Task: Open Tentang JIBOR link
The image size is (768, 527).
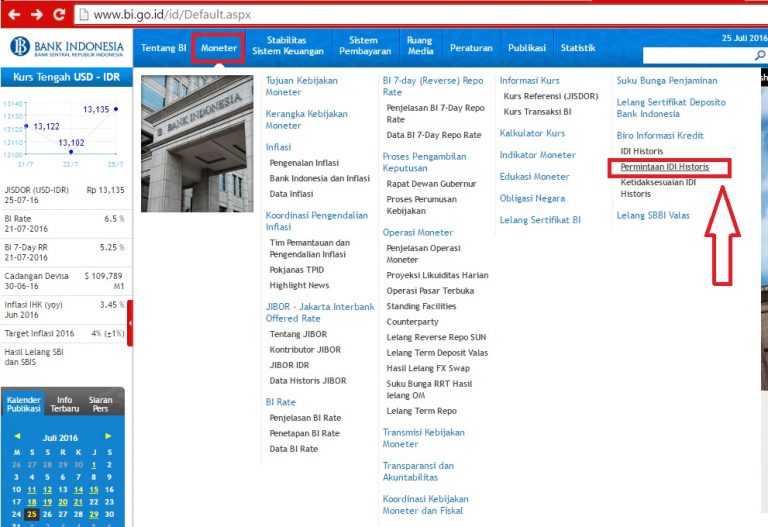Action: coord(298,334)
